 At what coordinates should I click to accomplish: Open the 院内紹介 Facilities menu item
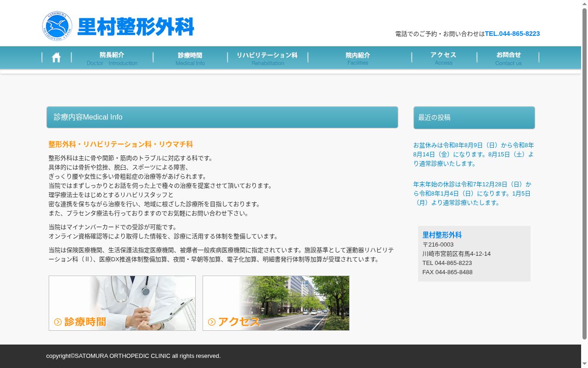pos(358,58)
